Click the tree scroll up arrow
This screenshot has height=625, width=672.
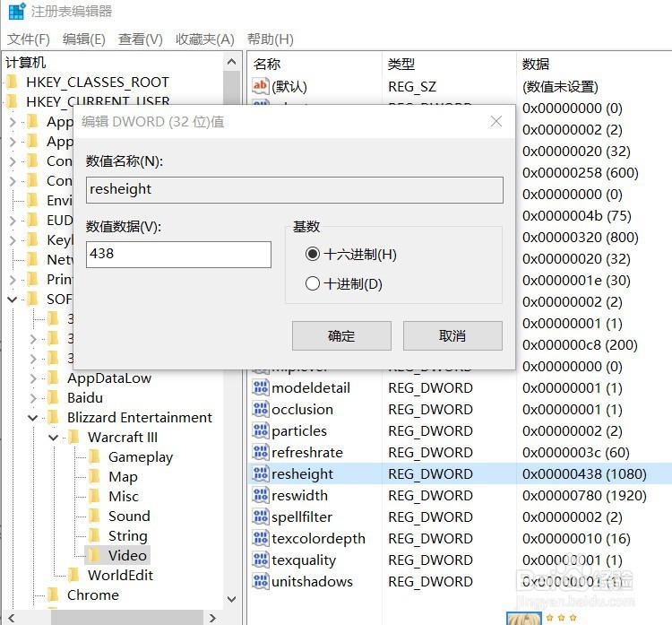(231, 62)
